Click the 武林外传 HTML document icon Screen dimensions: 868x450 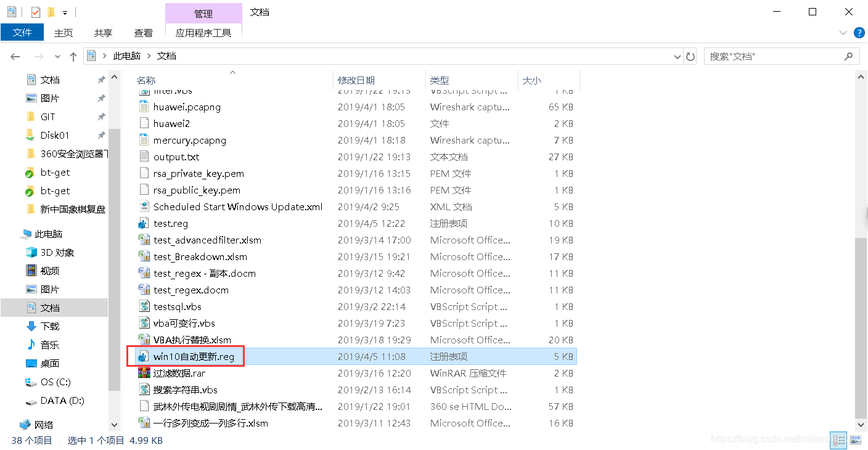[x=144, y=406]
